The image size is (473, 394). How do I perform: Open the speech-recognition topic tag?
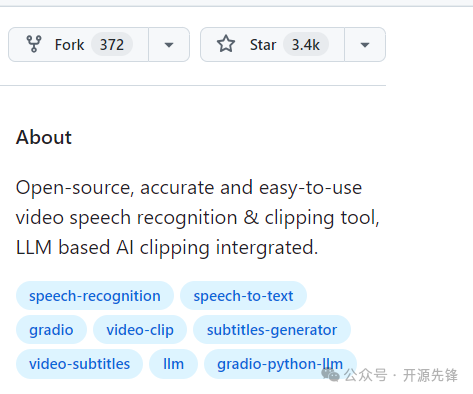(95, 296)
